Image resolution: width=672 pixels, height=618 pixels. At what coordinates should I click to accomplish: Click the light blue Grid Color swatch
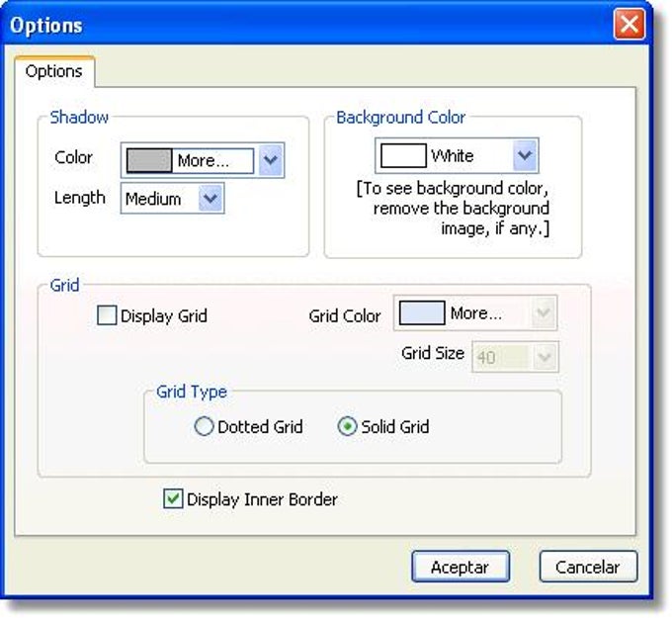pos(422,312)
